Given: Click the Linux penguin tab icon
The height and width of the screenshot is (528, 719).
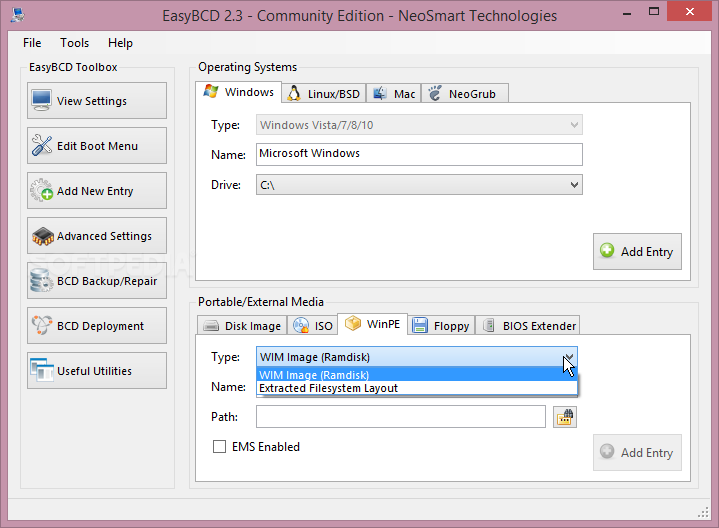Looking at the screenshot, I should (294, 93).
